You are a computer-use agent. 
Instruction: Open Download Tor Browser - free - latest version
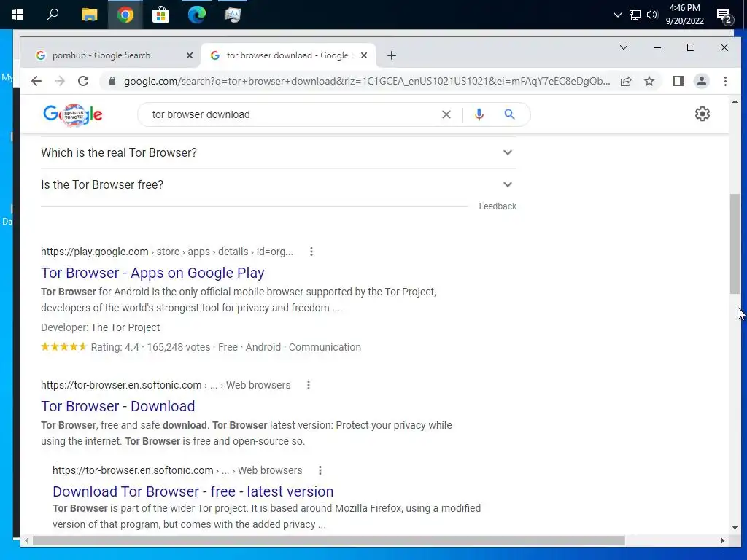click(193, 491)
